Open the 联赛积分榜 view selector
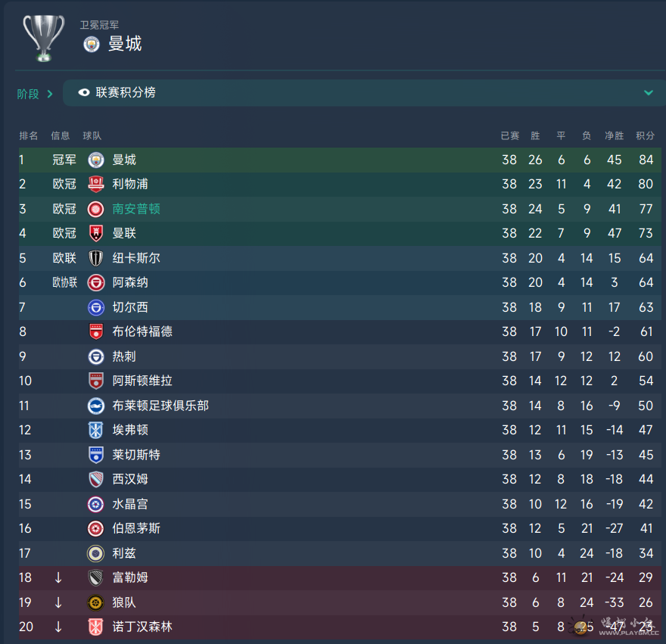 364,92
